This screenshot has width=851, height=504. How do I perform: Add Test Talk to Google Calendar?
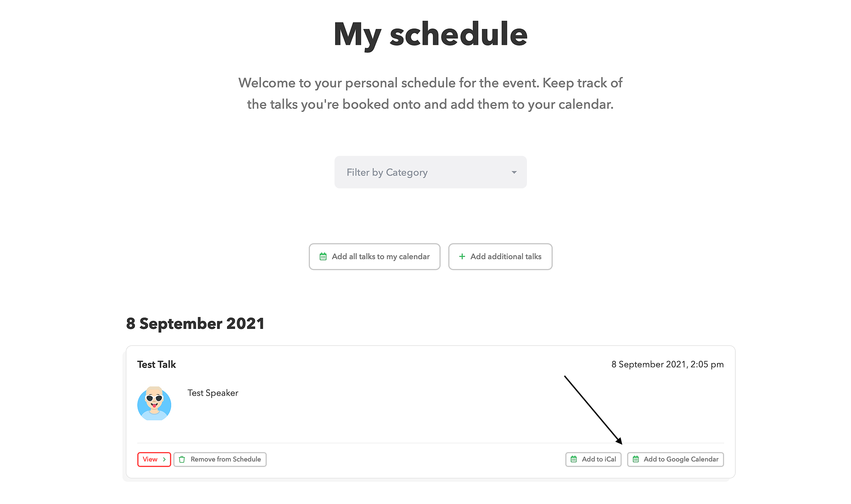pyautogui.click(x=675, y=459)
